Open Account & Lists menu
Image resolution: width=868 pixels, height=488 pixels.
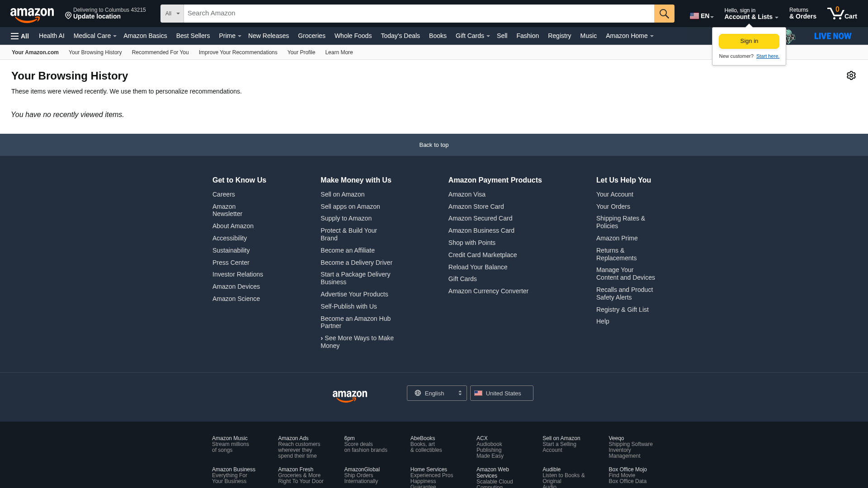[x=751, y=14]
